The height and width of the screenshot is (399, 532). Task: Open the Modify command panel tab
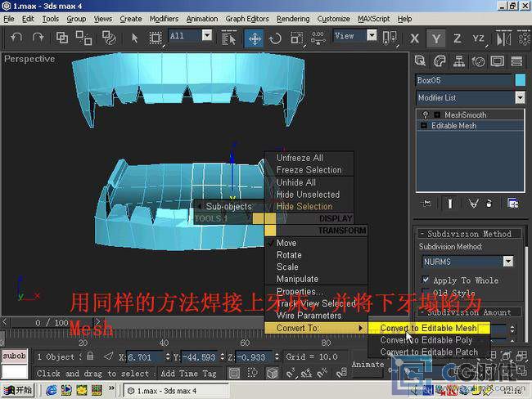(440, 61)
